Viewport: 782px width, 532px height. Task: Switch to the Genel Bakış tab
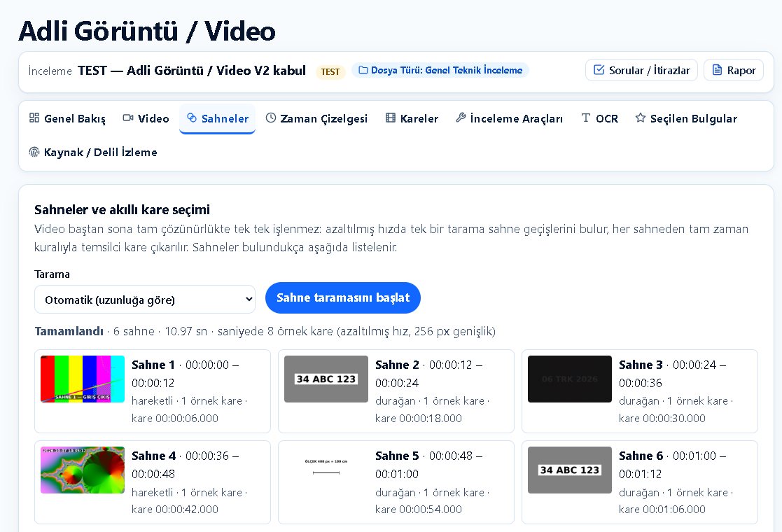pyautogui.click(x=68, y=119)
